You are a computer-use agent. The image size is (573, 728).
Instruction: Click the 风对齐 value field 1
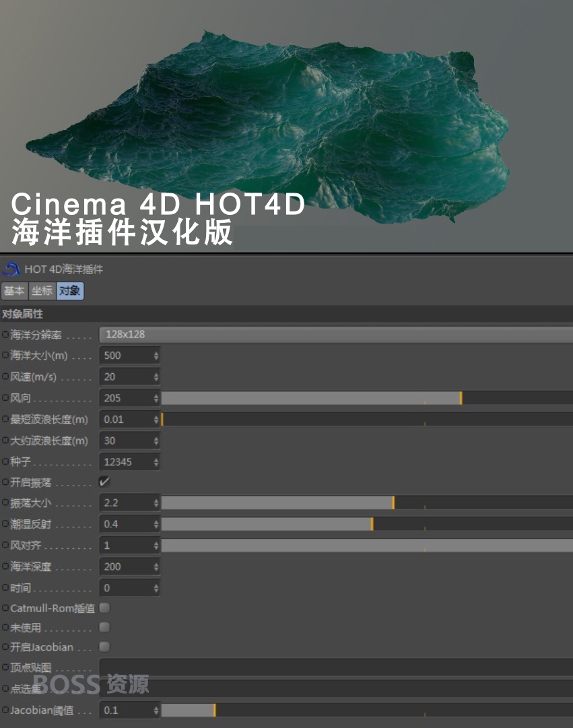[x=126, y=545]
